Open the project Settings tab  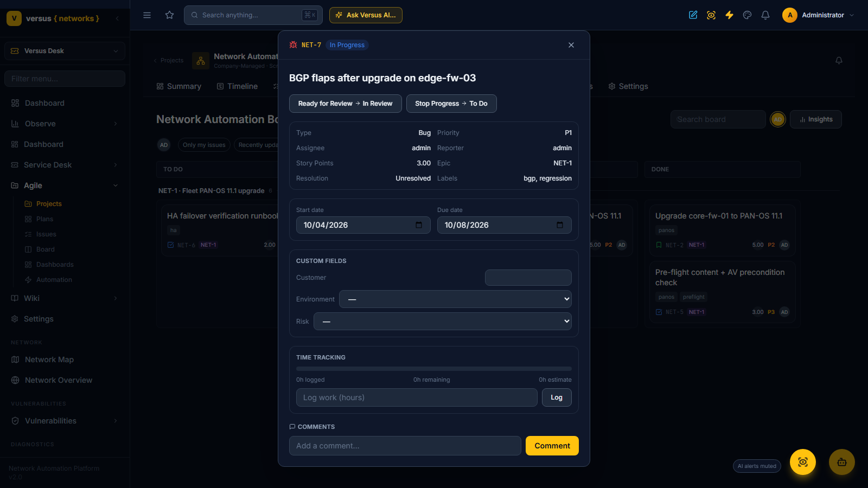click(x=628, y=86)
